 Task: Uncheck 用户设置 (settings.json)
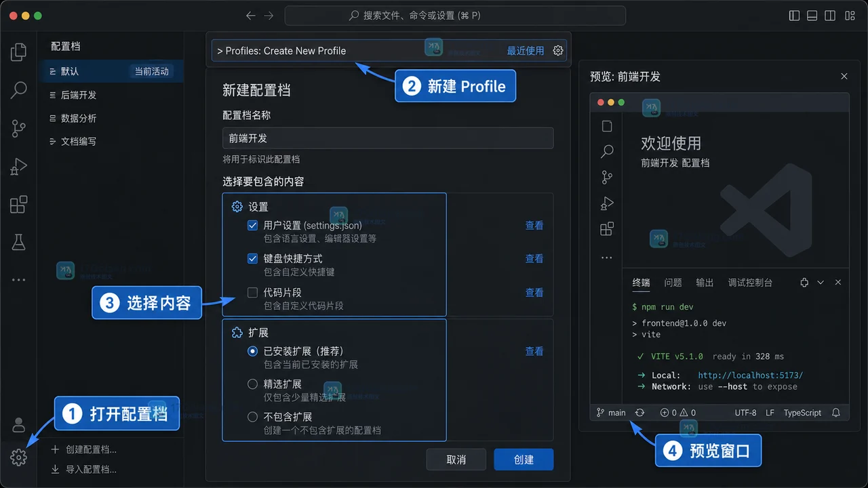252,225
